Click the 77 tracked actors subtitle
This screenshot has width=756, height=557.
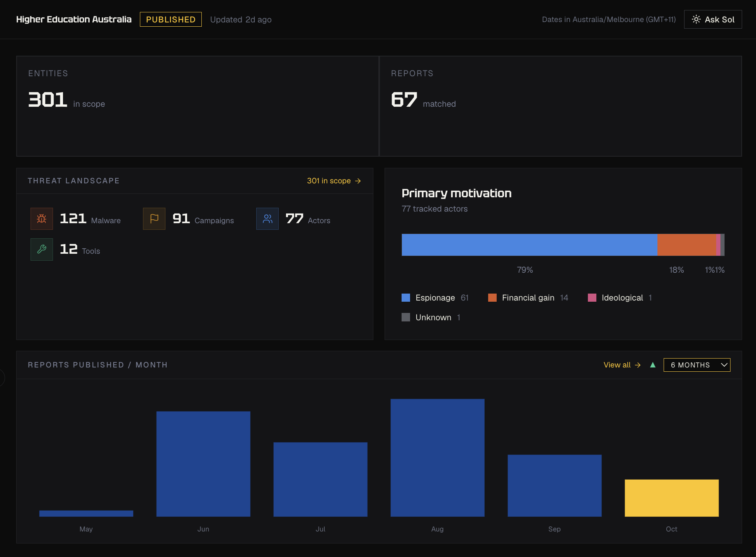coord(434,209)
